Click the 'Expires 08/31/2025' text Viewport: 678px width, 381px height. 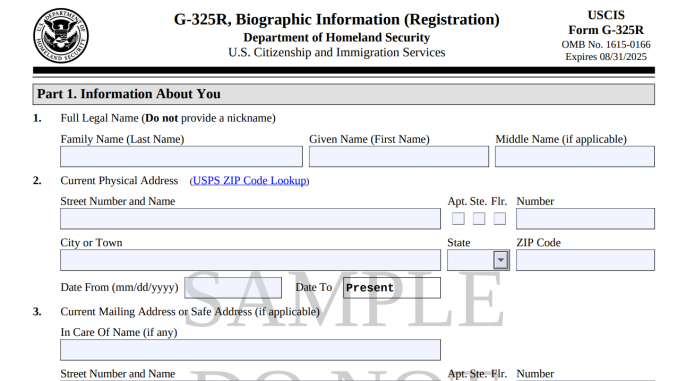tap(606, 57)
